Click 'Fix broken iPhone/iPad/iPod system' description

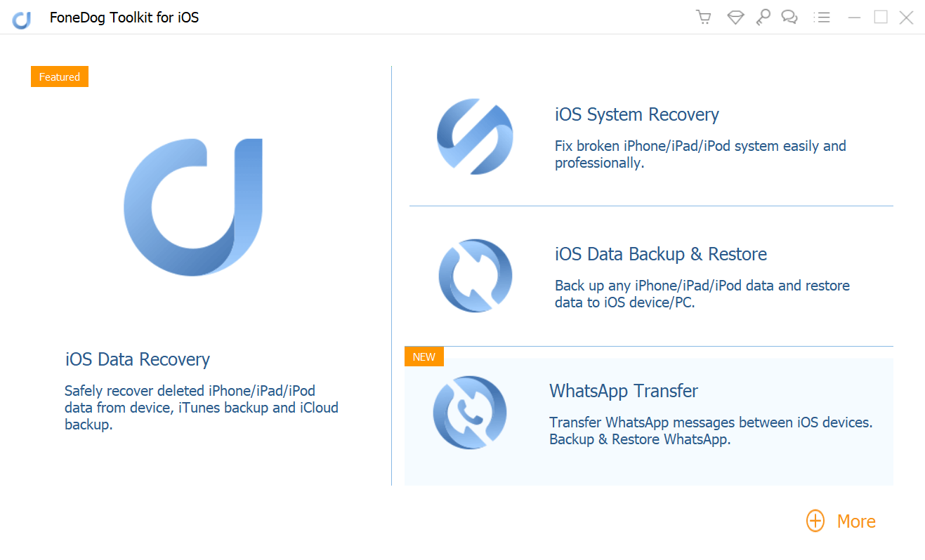tap(700, 154)
